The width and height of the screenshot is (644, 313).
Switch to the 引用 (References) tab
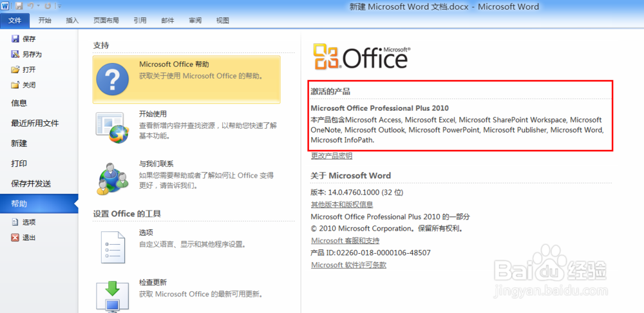pos(140,21)
